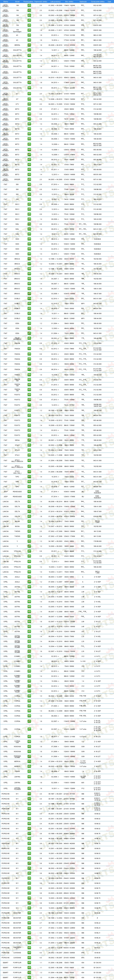Click the 'Oznaczenie silnika' column header
Viewport: 114px width, 980px height.
98,1
